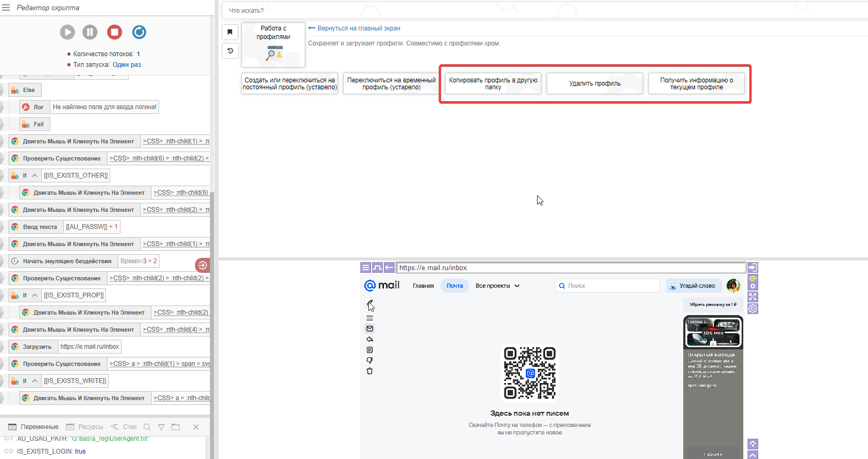Click the 'Удалить профиль' button
The image size is (868, 459).
pyautogui.click(x=594, y=83)
